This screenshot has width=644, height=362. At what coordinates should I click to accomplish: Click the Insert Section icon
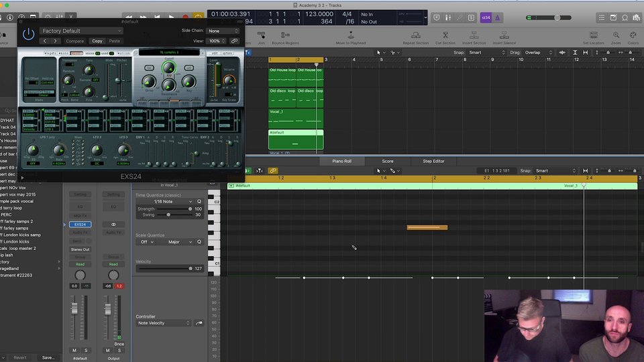click(474, 36)
